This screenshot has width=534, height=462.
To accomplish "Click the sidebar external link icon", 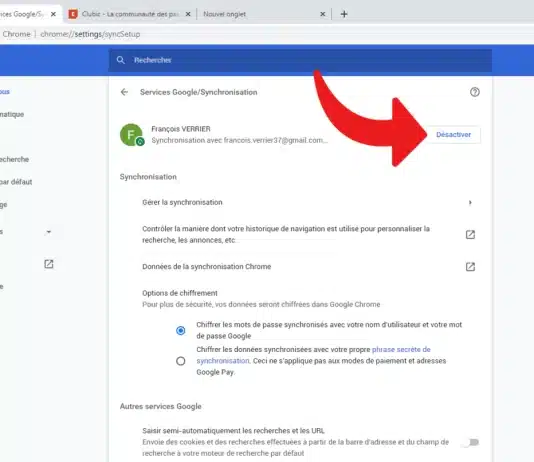I will tap(49, 264).
